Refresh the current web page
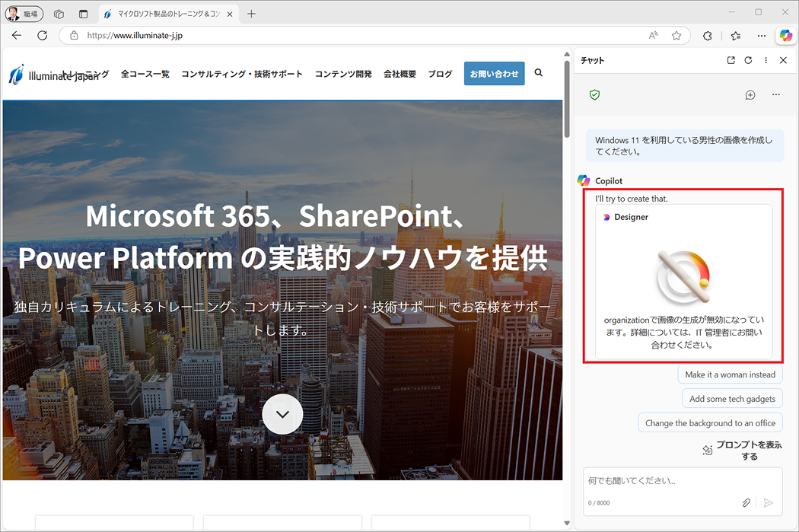 (43, 35)
